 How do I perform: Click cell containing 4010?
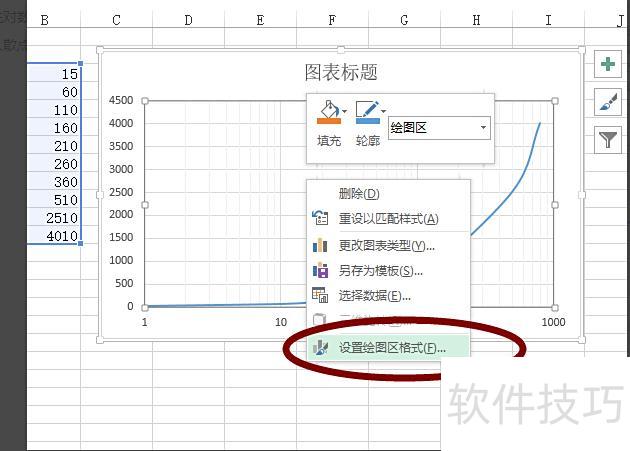pyautogui.click(x=54, y=236)
